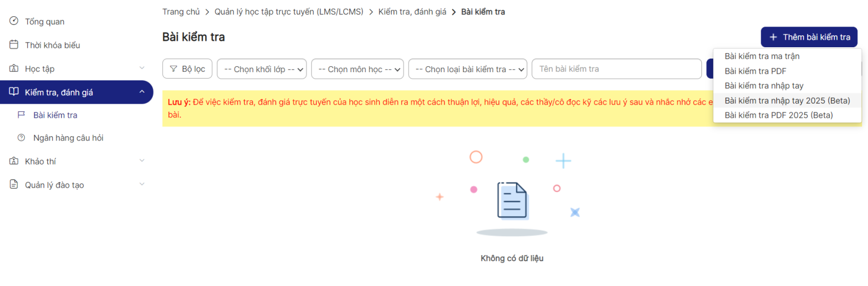Click the Bộ lọc filter button
Screen dimensions: 868x286
[x=187, y=69]
